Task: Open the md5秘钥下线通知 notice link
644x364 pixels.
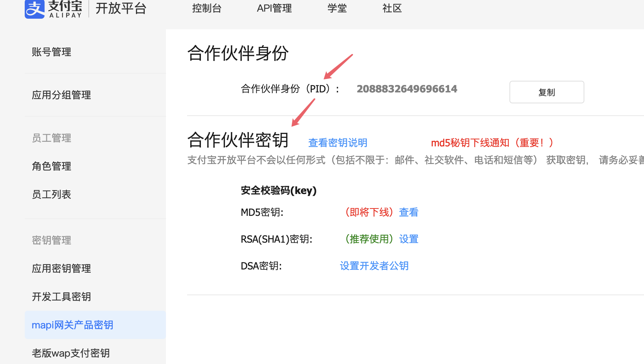Action: (x=493, y=142)
